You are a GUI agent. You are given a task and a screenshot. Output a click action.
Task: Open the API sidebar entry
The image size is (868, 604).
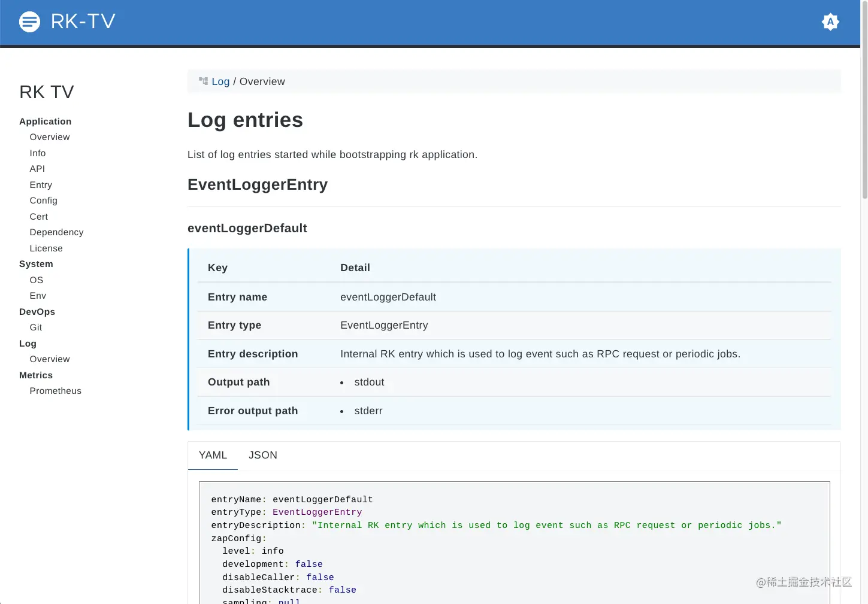pos(37,169)
